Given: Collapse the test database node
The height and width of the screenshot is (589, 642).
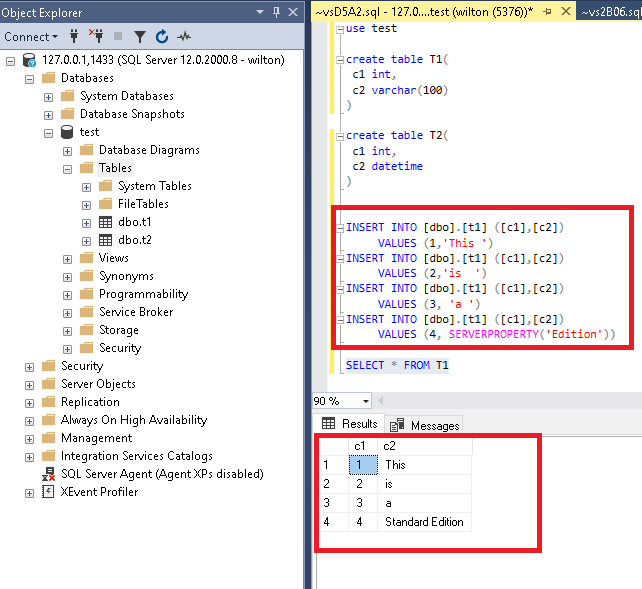Looking at the screenshot, I should (x=48, y=133).
